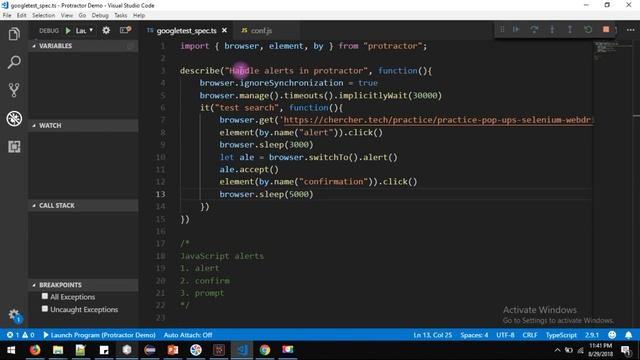Click TypeScript version 2.9.1
This screenshot has width=640, height=360.
[592, 335]
